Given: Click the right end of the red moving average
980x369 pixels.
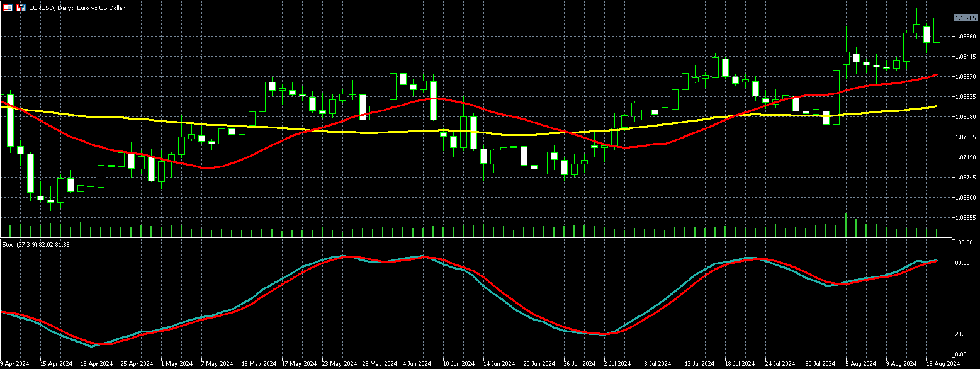Looking at the screenshot, I should pyautogui.click(x=937, y=74).
